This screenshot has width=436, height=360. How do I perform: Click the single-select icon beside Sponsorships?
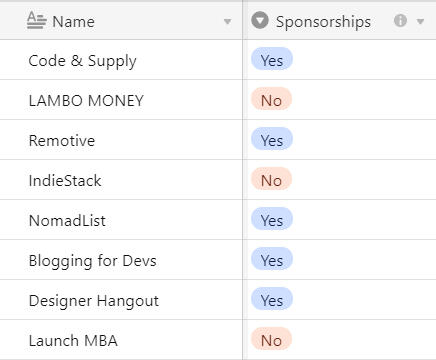[x=260, y=20]
